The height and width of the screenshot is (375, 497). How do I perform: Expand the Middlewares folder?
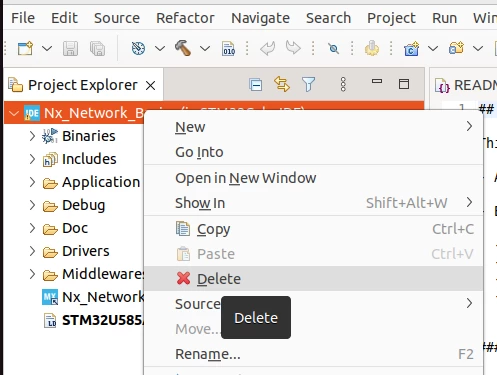coord(32,274)
